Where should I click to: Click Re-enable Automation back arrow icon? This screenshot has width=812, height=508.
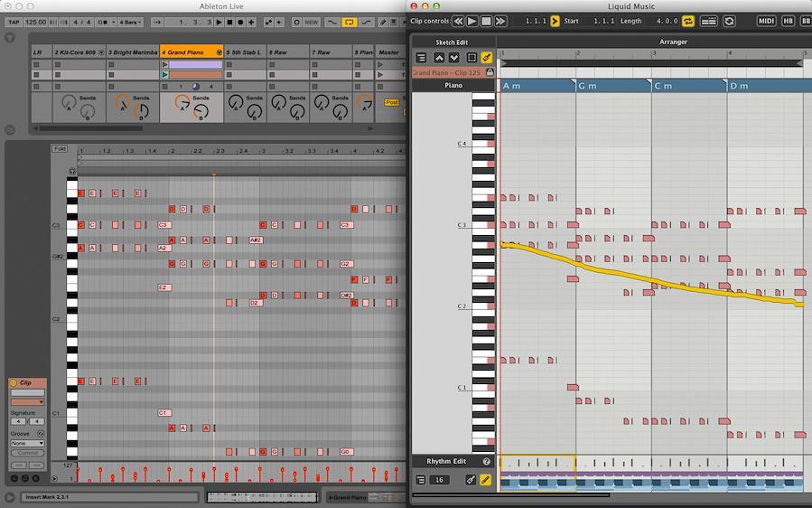(x=280, y=23)
